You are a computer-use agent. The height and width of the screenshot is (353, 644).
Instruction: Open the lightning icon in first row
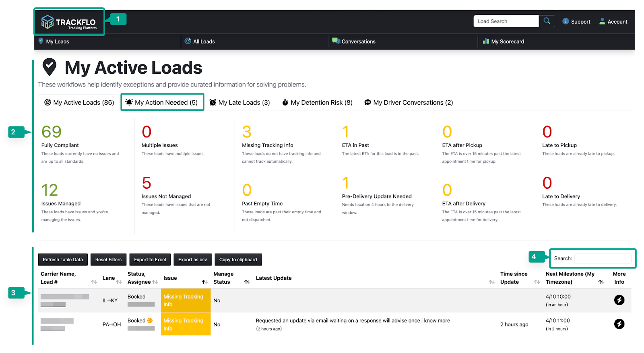point(619,300)
